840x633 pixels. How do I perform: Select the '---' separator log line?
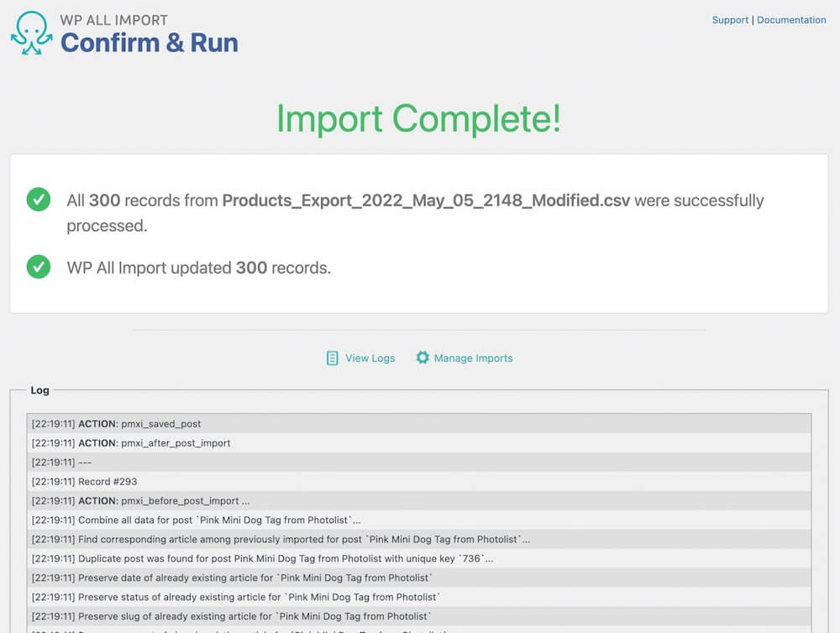[419, 463]
